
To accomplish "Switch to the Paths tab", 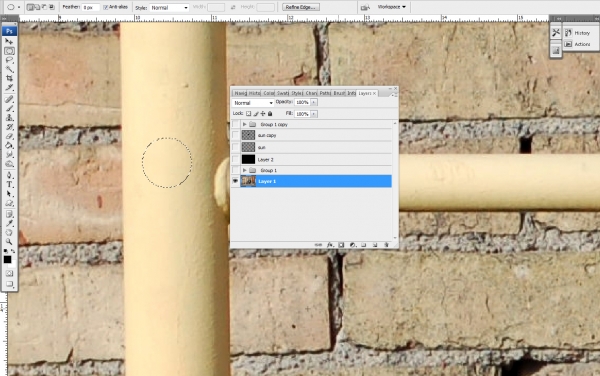I will pyautogui.click(x=325, y=93).
